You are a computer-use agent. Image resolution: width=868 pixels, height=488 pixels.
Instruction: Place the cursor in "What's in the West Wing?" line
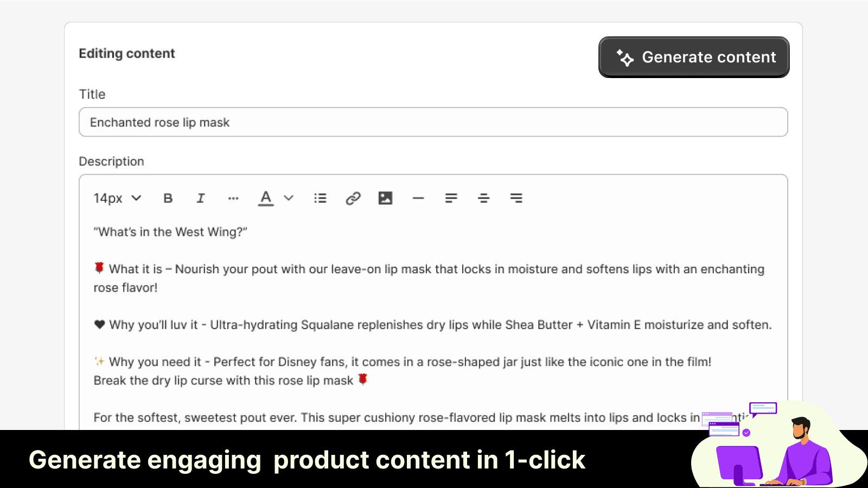click(x=170, y=232)
